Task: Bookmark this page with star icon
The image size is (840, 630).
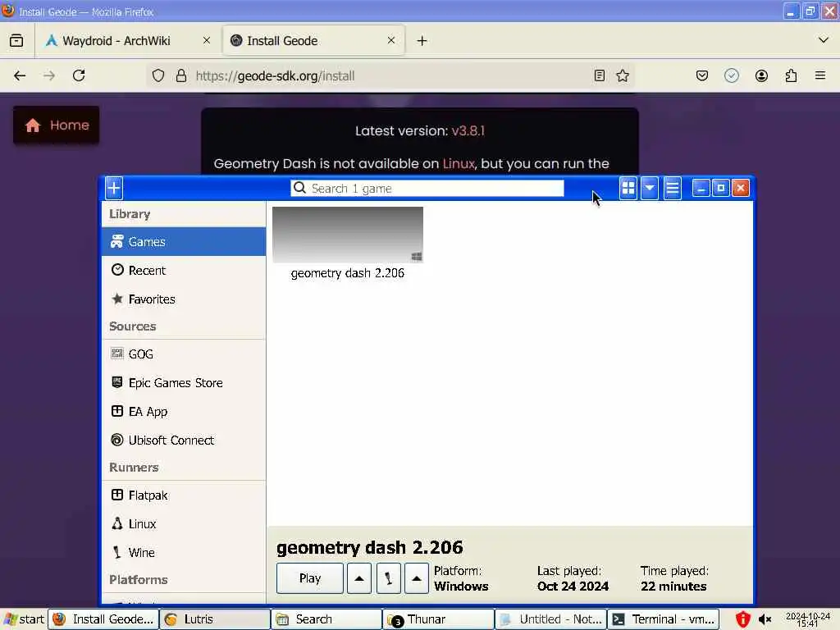Action: [623, 75]
